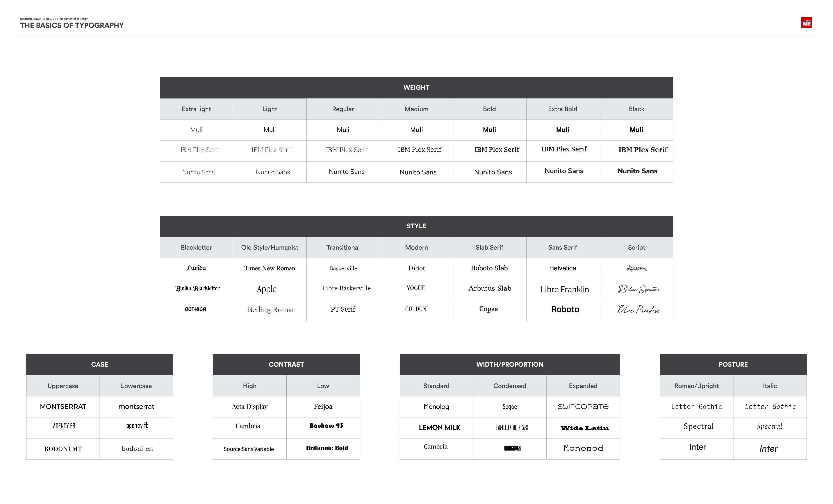Select the 'Britannic Bold' cell
Viewport: 833px width, 504px height.
pos(323,449)
